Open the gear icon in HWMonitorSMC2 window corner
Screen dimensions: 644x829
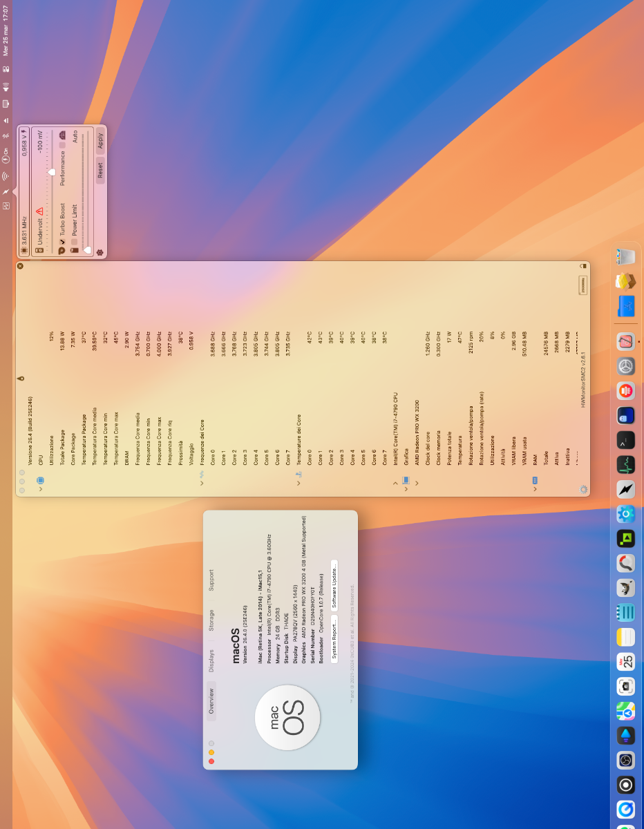tap(584, 489)
